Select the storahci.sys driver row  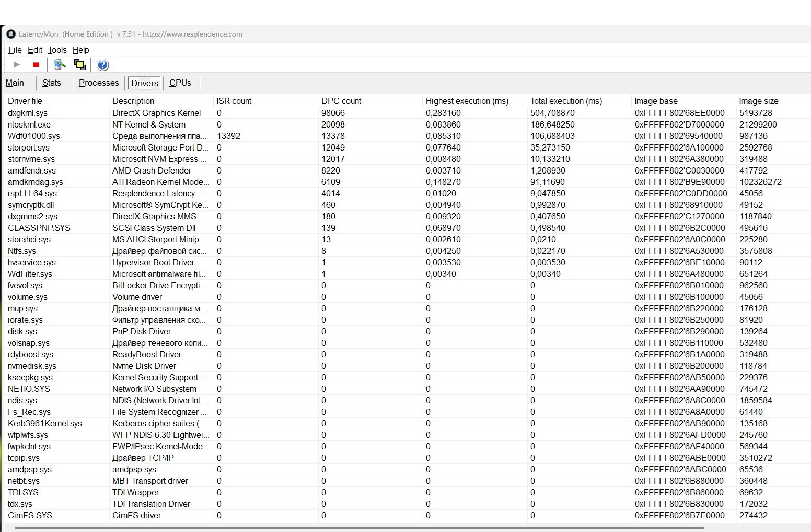point(408,239)
